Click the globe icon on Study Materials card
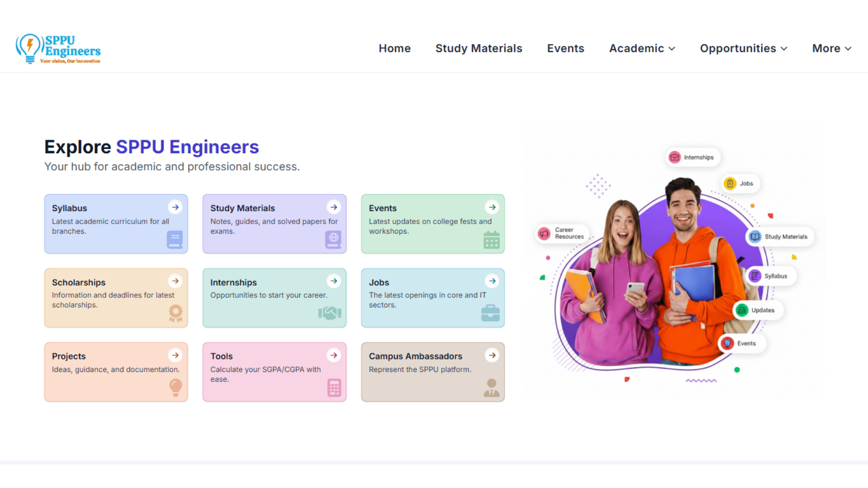This screenshot has height=488, width=868. coord(334,240)
